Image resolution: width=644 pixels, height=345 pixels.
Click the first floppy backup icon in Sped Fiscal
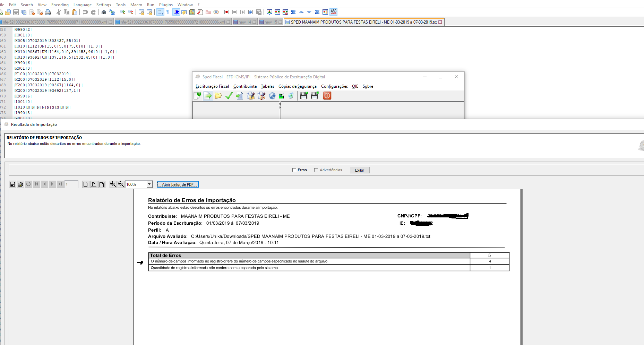pyautogui.click(x=304, y=96)
